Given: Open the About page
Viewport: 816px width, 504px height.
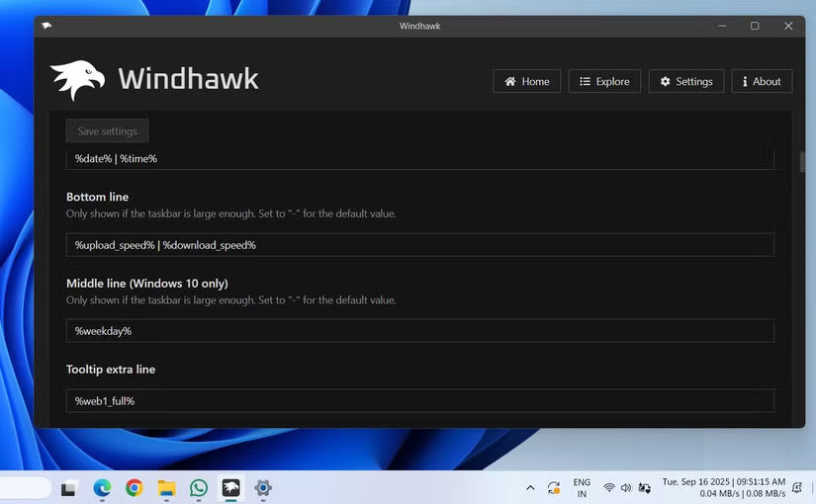Looking at the screenshot, I should pyautogui.click(x=762, y=81).
